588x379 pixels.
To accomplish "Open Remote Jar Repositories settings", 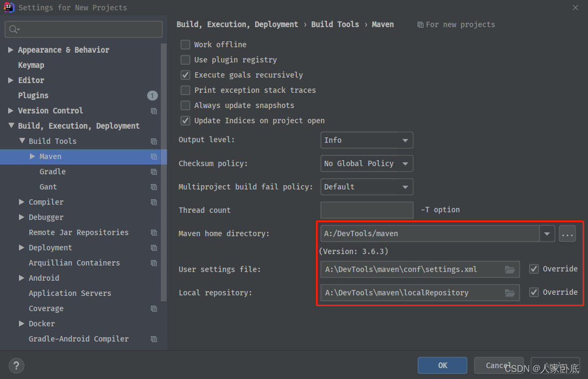I will coord(79,232).
